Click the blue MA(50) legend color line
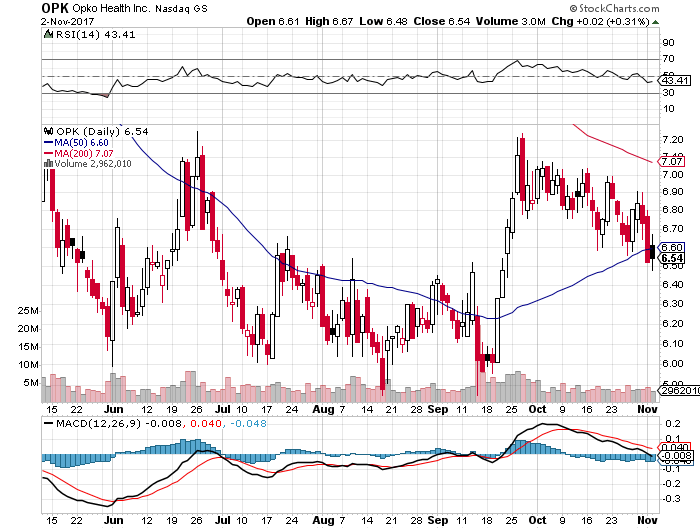The width and height of the screenshot is (700, 528). pyautogui.click(x=46, y=142)
